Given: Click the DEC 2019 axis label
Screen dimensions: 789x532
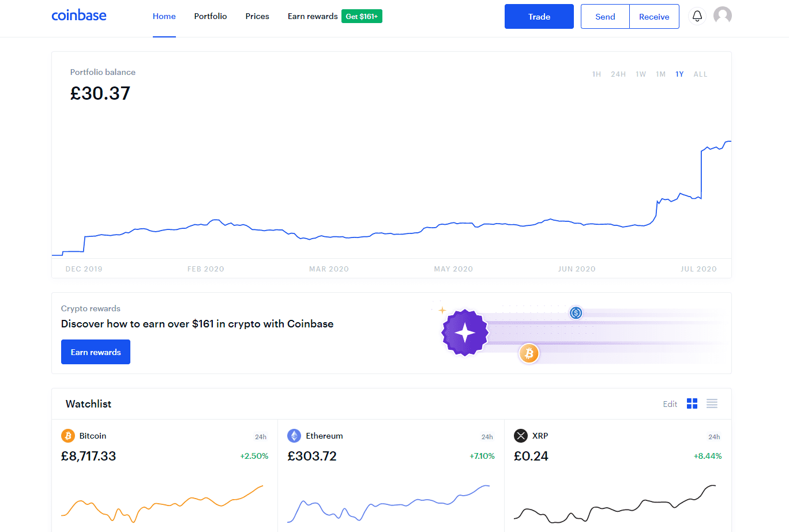Looking at the screenshot, I should pos(84,269).
